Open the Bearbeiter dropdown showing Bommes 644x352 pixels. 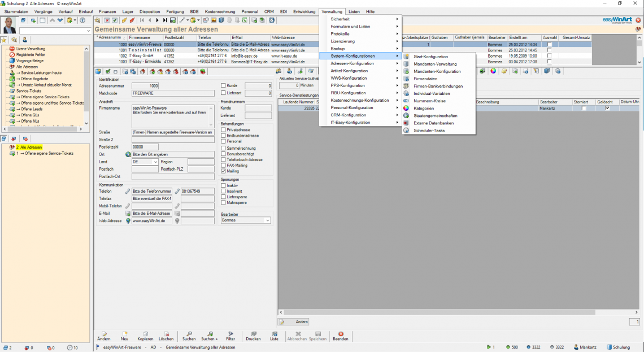pos(267,220)
